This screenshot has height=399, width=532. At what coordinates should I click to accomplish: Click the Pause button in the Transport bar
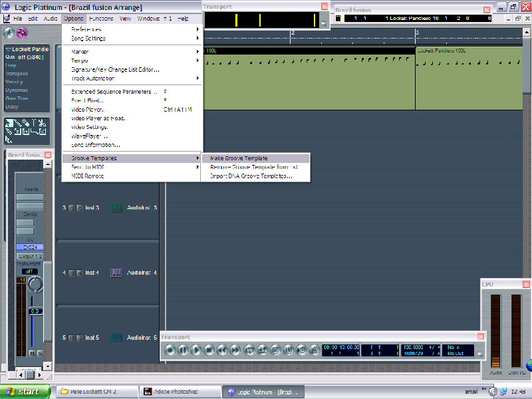(x=183, y=350)
